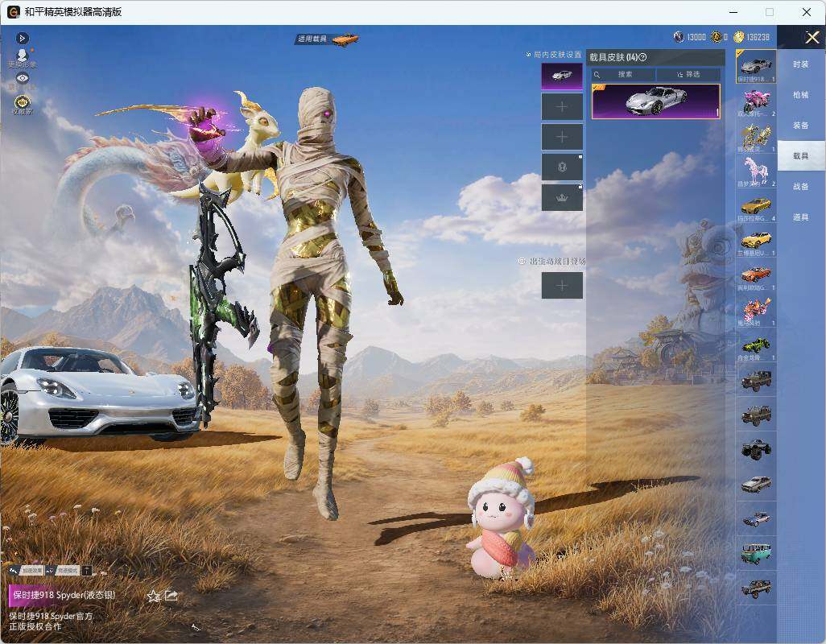Click the gold coin currency icon
This screenshot has width=826, height=644.
coord(738,36)
